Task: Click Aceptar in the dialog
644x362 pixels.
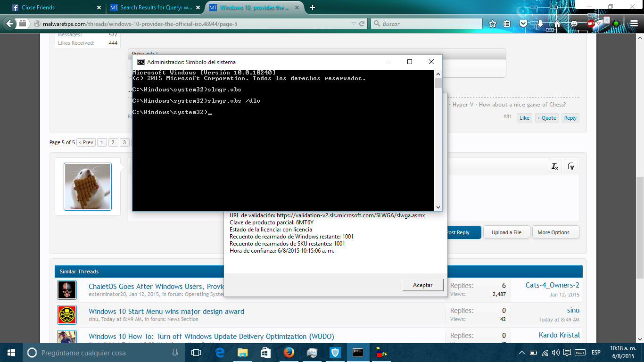Action: coord(423,285)
